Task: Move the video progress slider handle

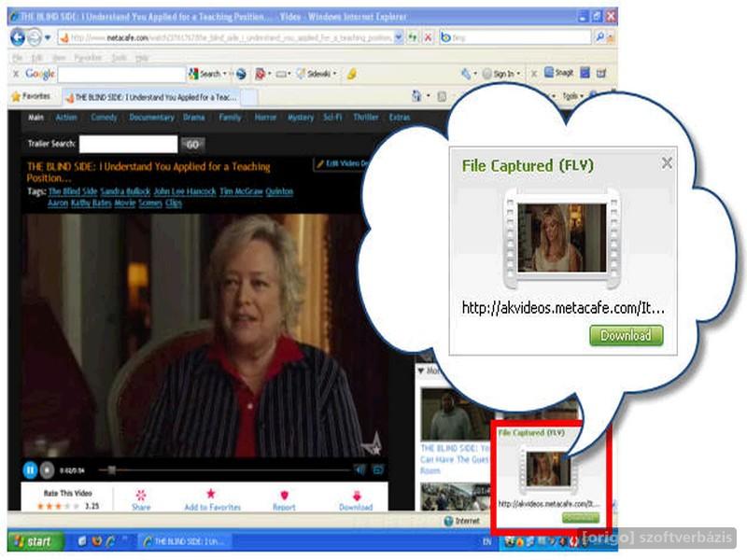Action: (x=111, y=470)
